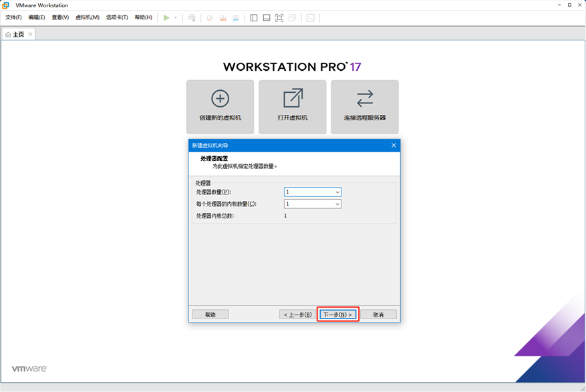Select the 主页 tab
586x392 pixels.
[x=18, y=34]
